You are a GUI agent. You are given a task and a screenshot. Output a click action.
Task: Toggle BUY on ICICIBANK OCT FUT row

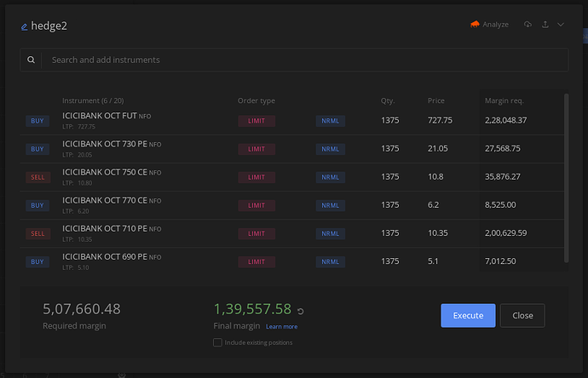37,121
